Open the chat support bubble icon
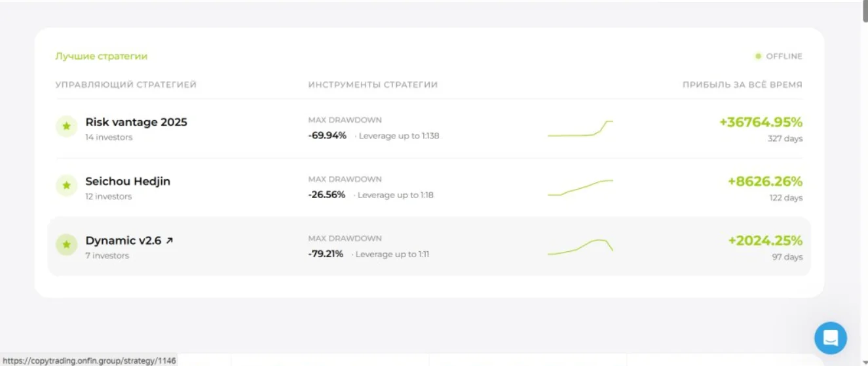 coord(831,338)
